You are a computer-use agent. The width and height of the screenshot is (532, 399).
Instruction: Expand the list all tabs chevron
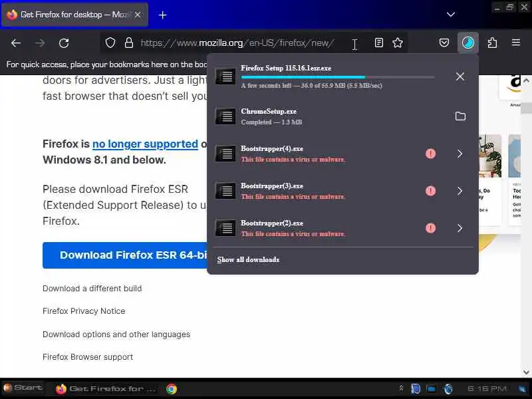click(x=451, y=15)
